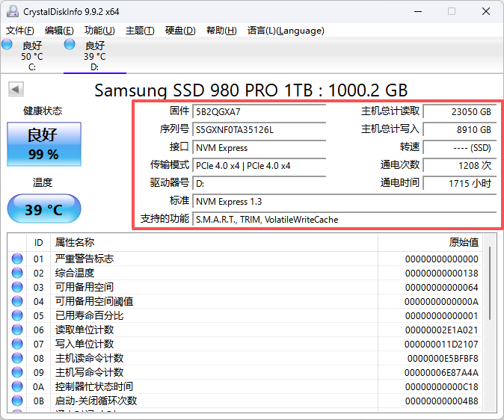Click the transfer mode field PCIe 4.0 x4
Viewport: 504px width, 420px height.
click(259, 166)
